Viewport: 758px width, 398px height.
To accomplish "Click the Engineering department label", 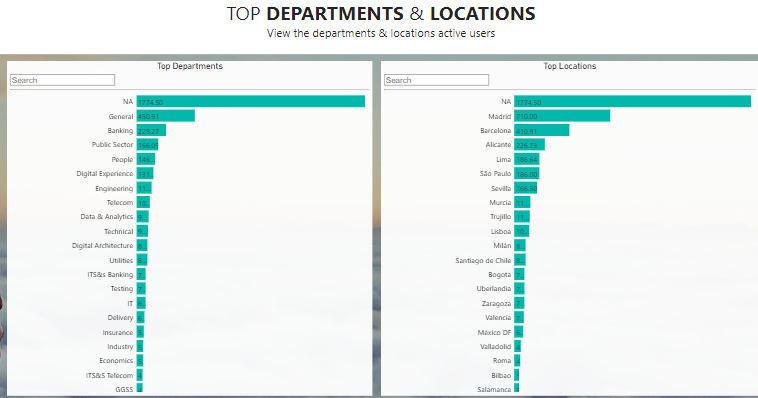I will 114,189.
